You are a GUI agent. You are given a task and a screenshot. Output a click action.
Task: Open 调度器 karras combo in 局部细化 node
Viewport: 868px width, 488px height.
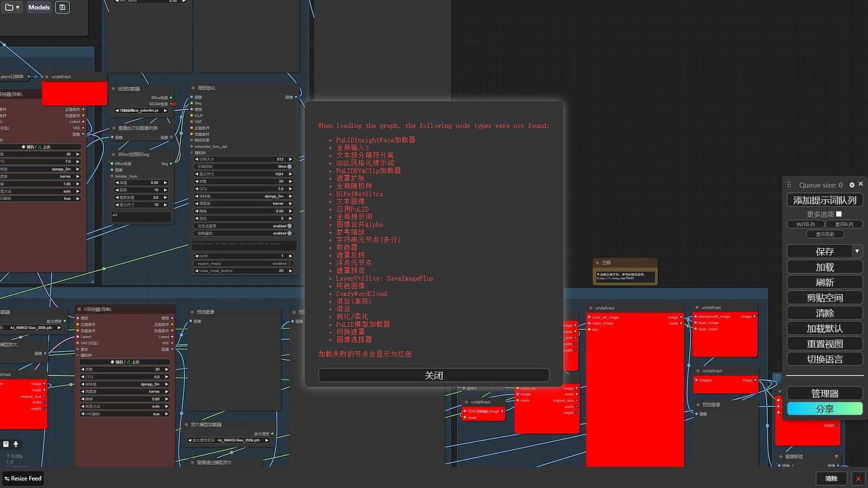[244, 204]
